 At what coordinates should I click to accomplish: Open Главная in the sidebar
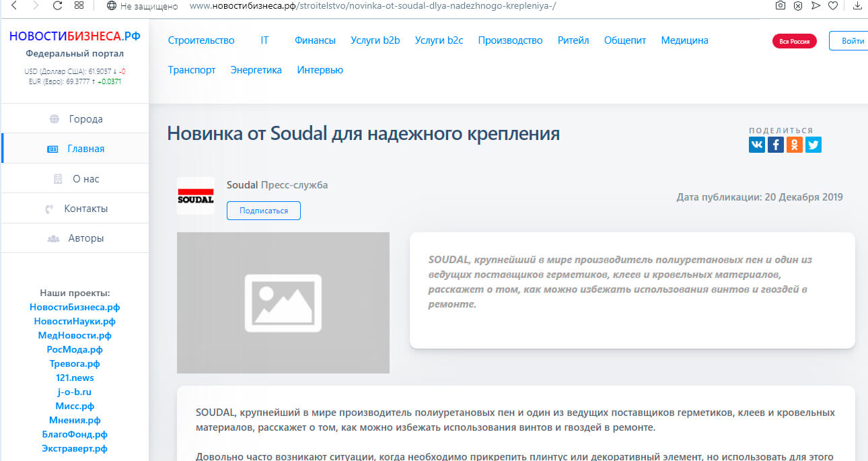(x=75, y=149)
